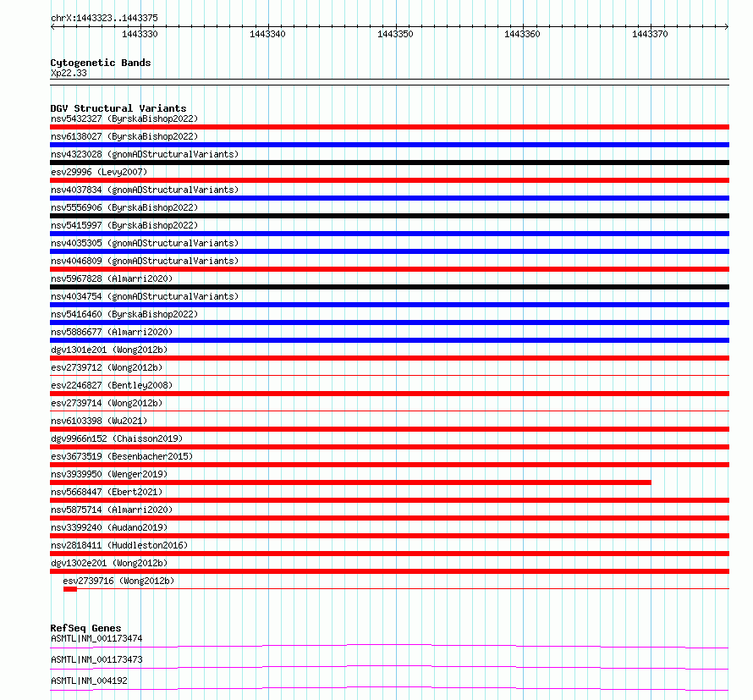753x700 pixels.
Task: Click the blue bar under nsv6138027
Action: click(389, 145)
